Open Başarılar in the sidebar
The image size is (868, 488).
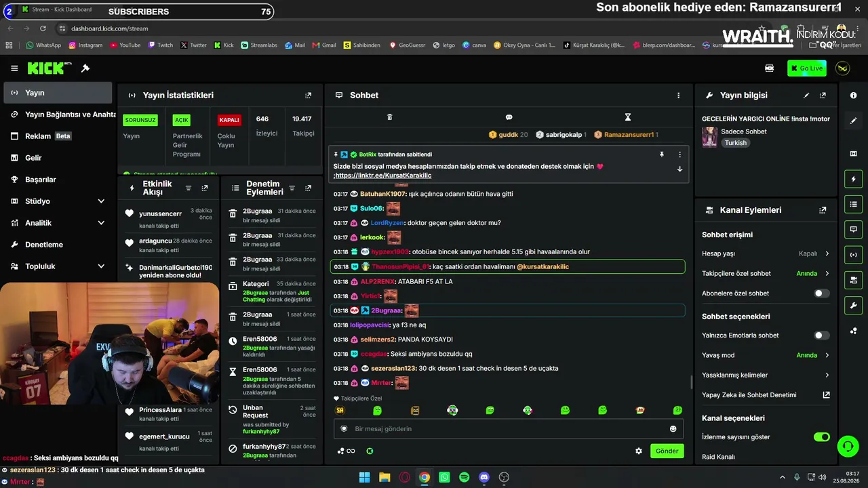pos(57,180)
